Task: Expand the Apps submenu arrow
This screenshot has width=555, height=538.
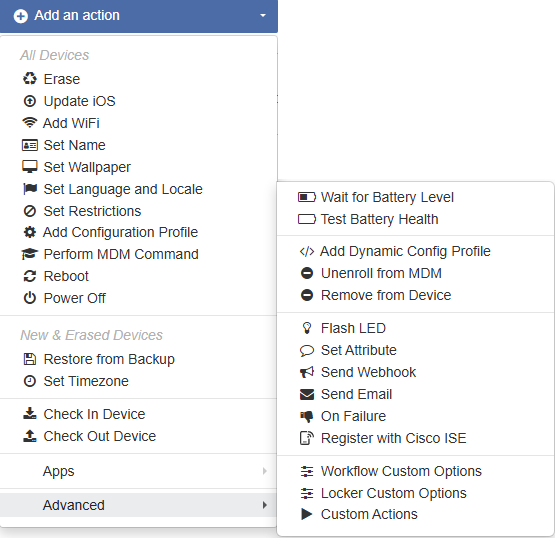Action: pyautogui.click(x=265, y=471)
